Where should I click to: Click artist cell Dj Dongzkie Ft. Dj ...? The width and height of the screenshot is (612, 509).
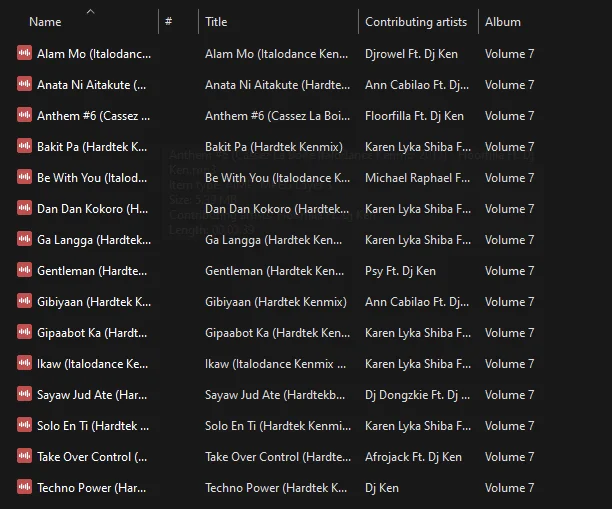click(418, 395)
